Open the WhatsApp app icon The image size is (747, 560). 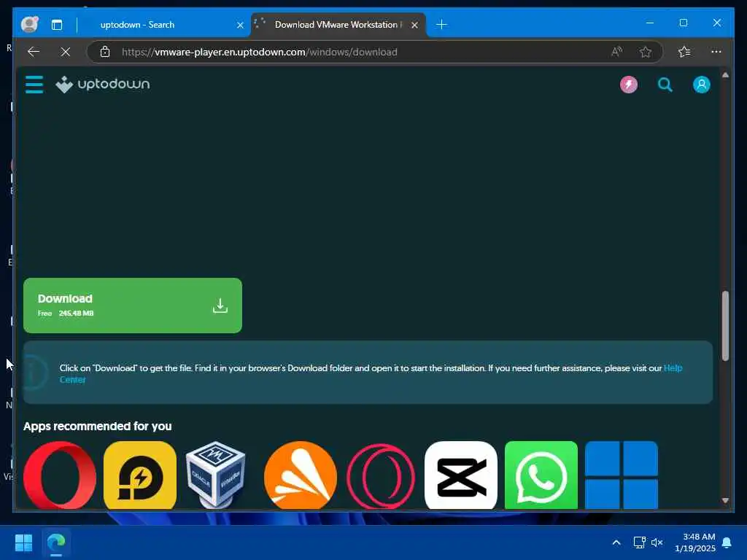pyautogui.click(x=541, y=475)
